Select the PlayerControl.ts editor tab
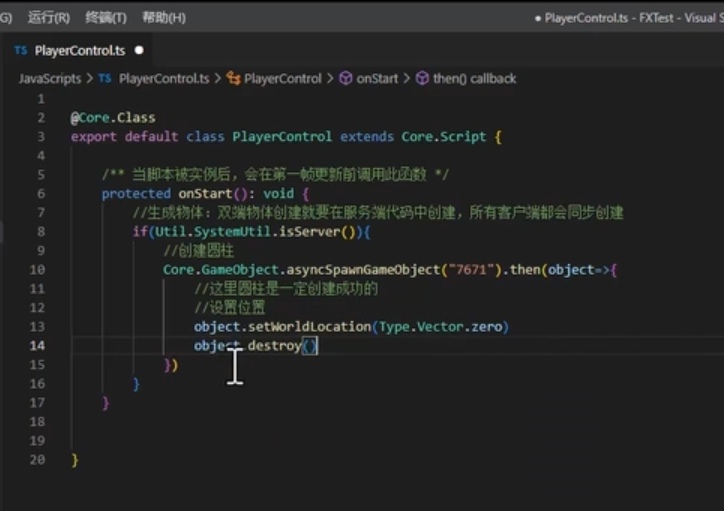This screenshot has width=724, height=511. click(x=79, y=50)
